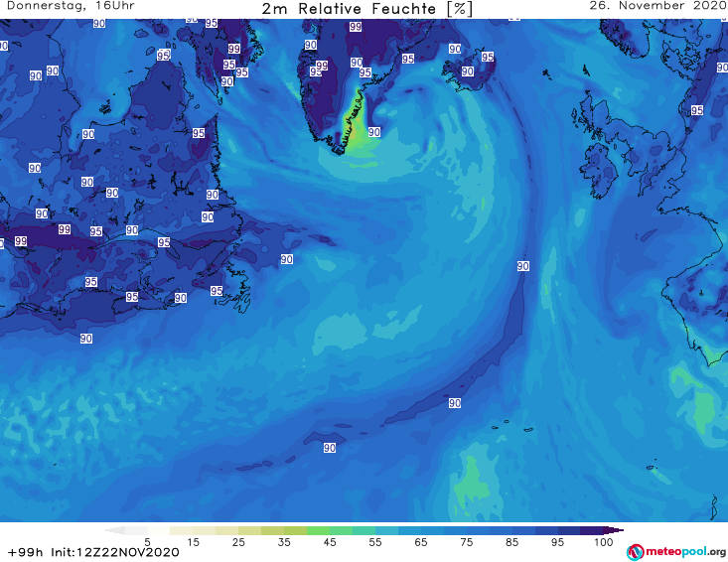Click the '90' contour label east of Newfoundland
Screen dimensions: 728x562
pos(286,259)
